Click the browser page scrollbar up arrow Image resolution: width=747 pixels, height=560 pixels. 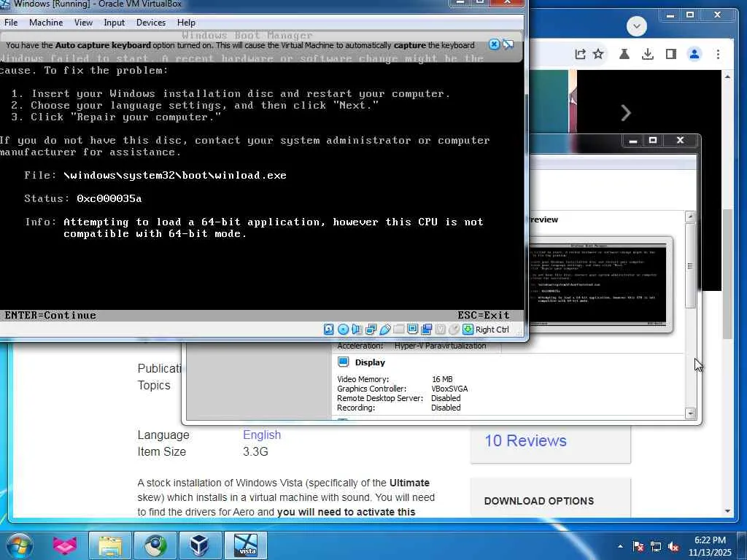[x=727, y=76]
